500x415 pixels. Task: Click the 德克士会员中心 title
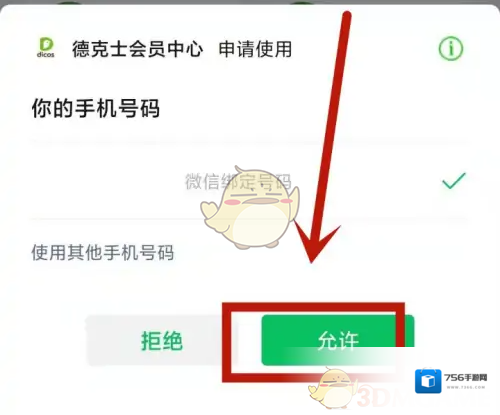coord(137,49)
